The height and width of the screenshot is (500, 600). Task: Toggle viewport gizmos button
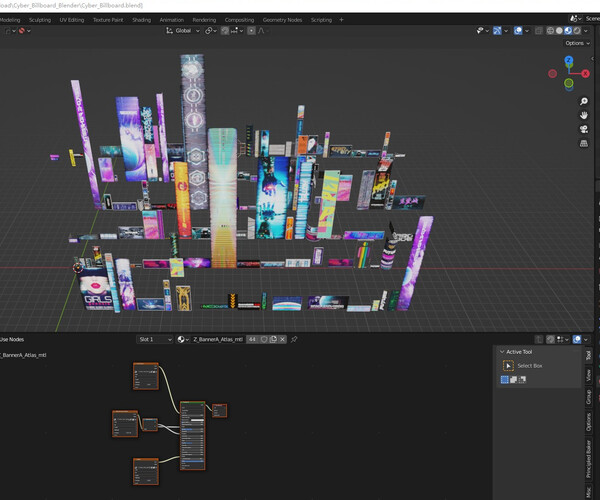(497, 31)
